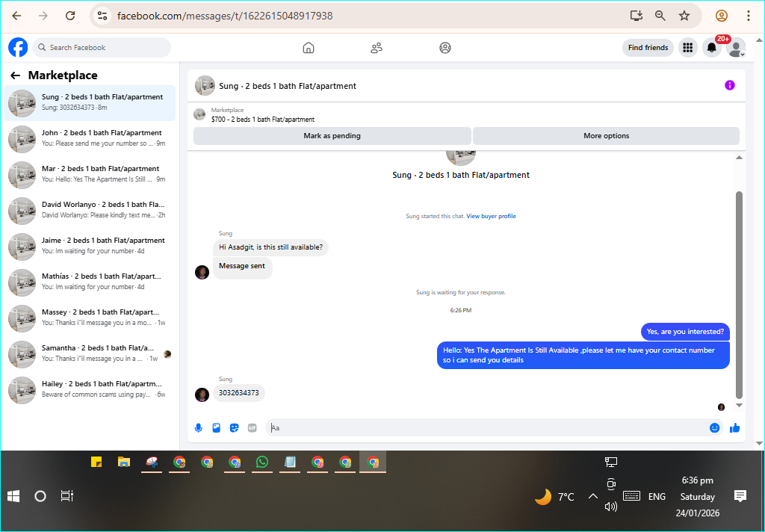Choose a sticker with the sticker icon
Image resolution: width=765 pixels, height=532 pixels.
coord(234,428)
